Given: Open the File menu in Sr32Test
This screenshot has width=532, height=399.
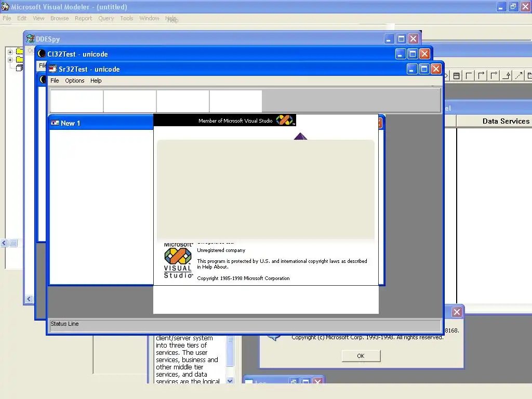Looking at the screenshot, I should pyautogui.click(x=55, y=81).
